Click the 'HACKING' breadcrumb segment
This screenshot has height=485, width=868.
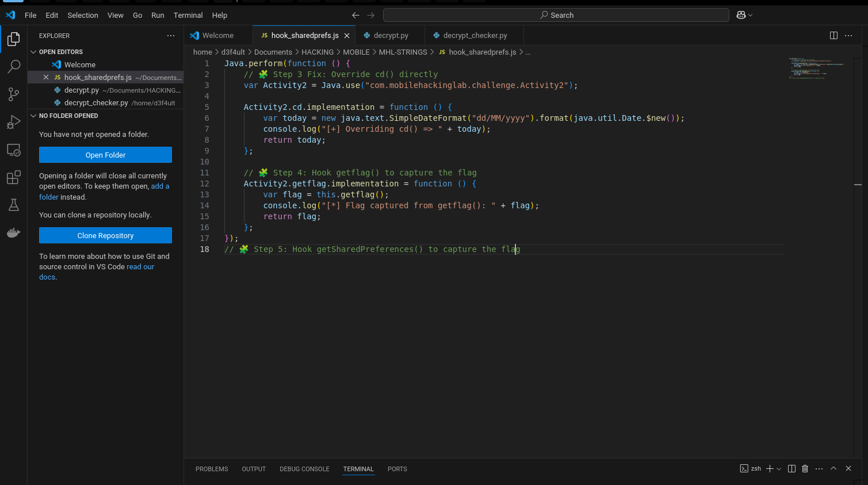(x=318, y=52)
